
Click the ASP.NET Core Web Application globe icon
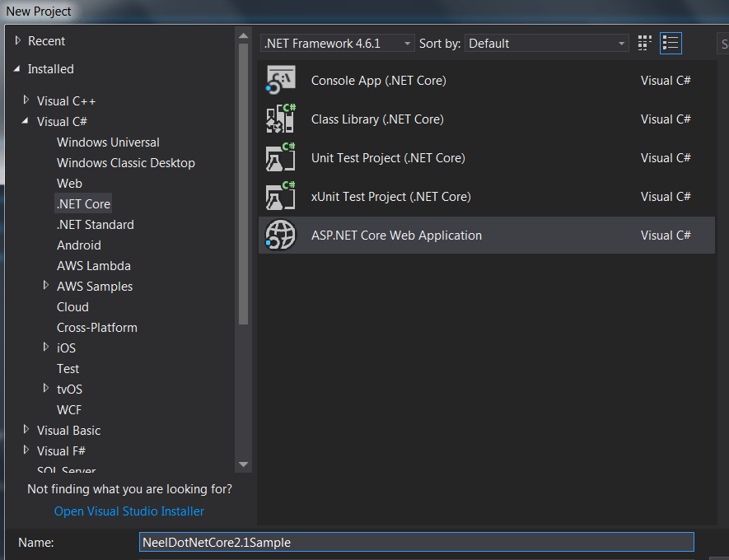point(280,236)
